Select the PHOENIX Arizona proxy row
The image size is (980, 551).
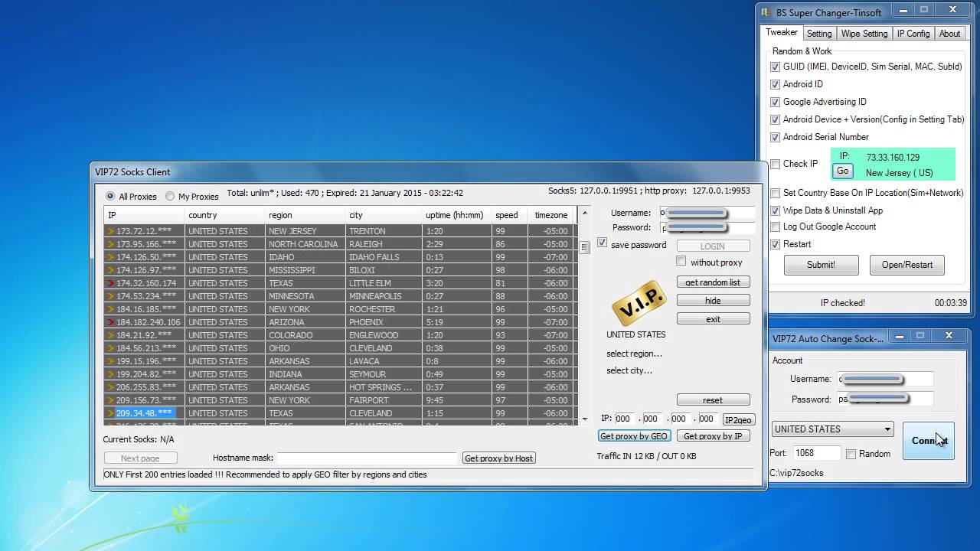(x=340, y=322)
